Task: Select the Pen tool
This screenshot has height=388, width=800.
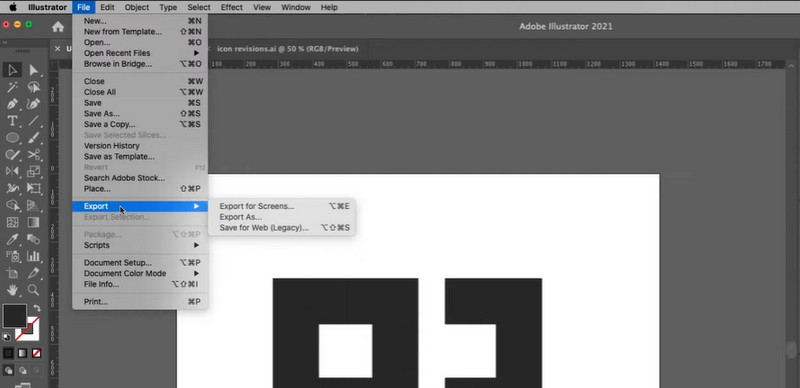Action: coord(12,104)
